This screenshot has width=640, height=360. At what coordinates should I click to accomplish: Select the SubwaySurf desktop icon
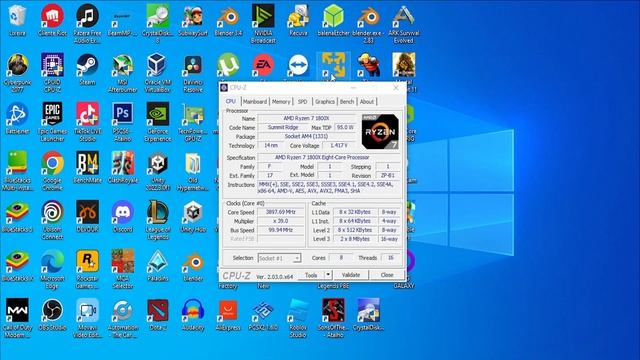pyautogui.click(x=193, y=20)
